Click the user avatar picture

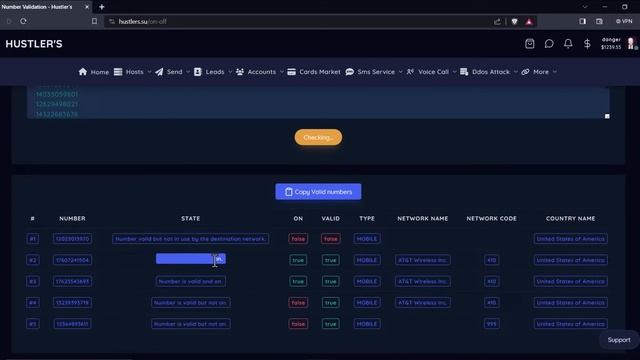631,43
